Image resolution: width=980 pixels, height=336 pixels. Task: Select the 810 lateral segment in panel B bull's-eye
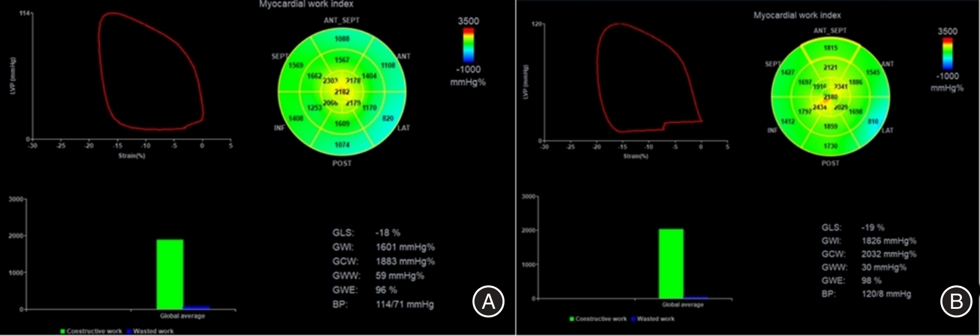click(872, 122)
